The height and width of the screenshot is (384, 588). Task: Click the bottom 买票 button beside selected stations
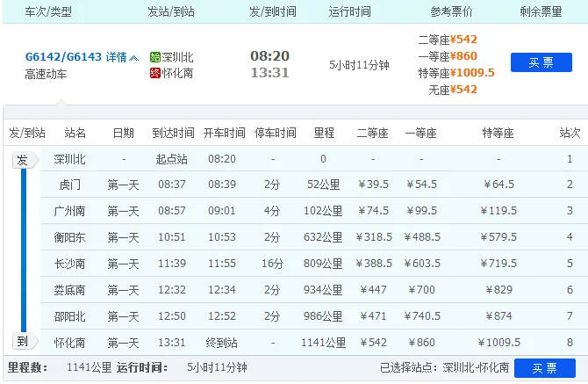(544, 368)
